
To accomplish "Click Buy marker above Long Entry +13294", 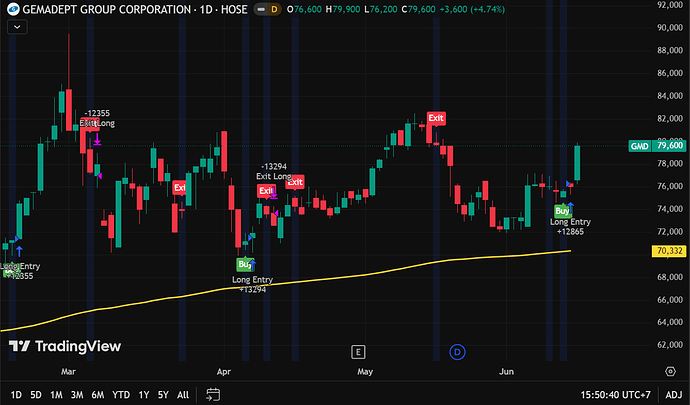I will click(x=245, y=264).
